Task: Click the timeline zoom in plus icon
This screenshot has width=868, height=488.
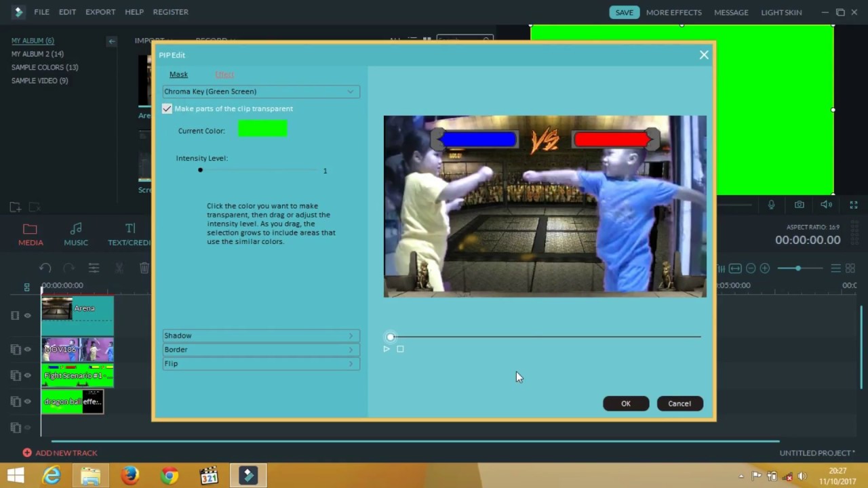Action: click(765, 268)
